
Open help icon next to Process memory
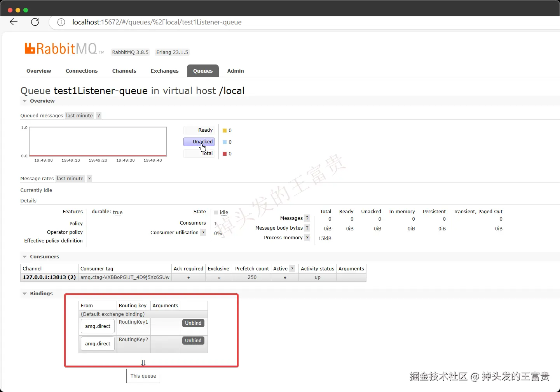coord(307,237)
